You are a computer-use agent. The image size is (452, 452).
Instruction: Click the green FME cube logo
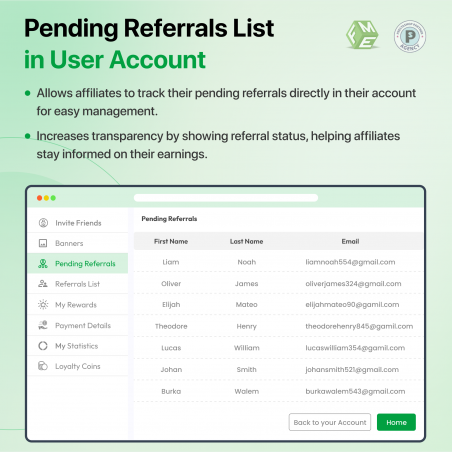tap(362, 35)
